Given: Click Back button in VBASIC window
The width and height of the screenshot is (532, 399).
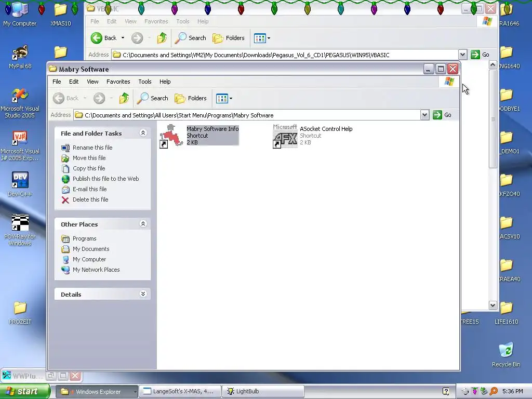Looking at the screenshot, I should coord(104,38).
